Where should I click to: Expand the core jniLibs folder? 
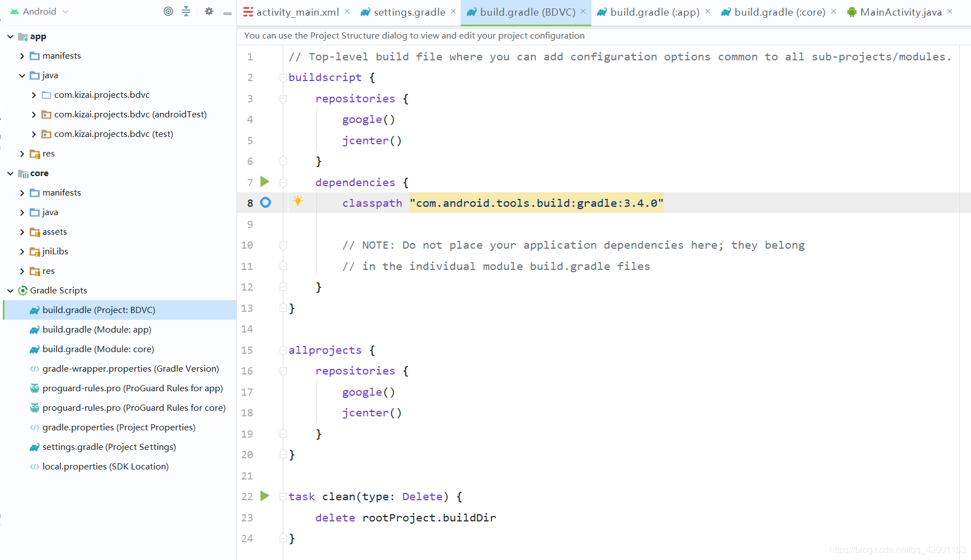click(x=22, y=251)
